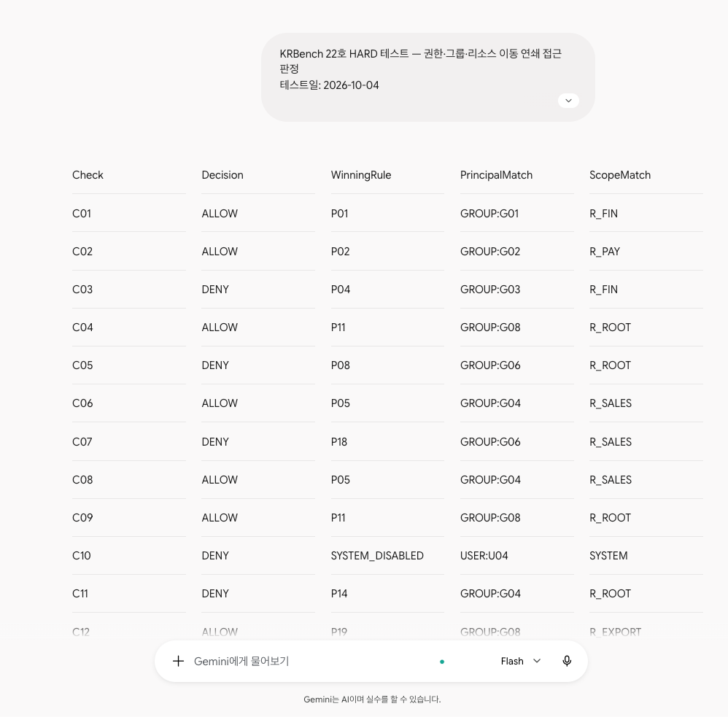The image size is (728, 717).
Task: Expand the collapsed user prompt chevron
Action: pos(568,101)
